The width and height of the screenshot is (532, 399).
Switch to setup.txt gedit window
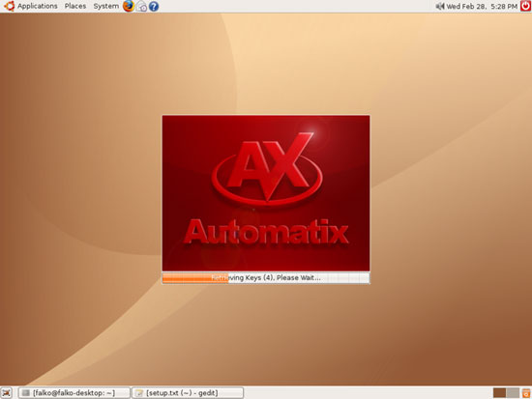[188, 393]
